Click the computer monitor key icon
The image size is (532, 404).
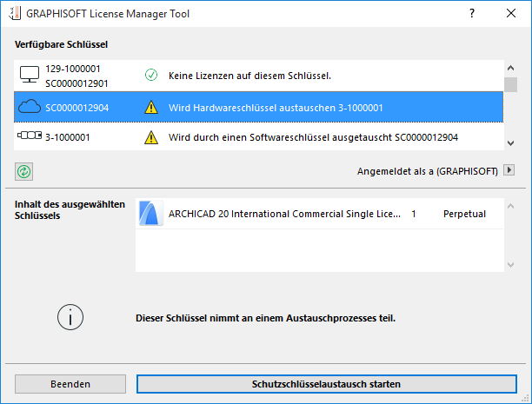pos(30,76)
